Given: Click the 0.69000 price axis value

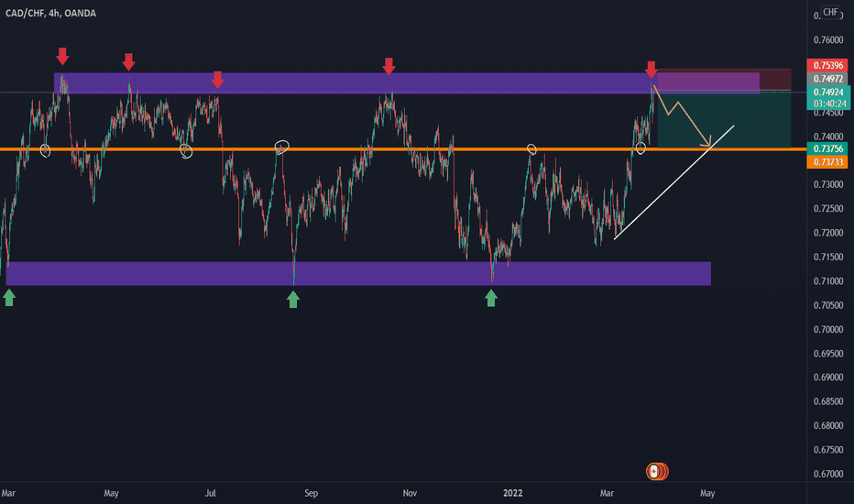Looking at the screenshot, I should (827, 377).
